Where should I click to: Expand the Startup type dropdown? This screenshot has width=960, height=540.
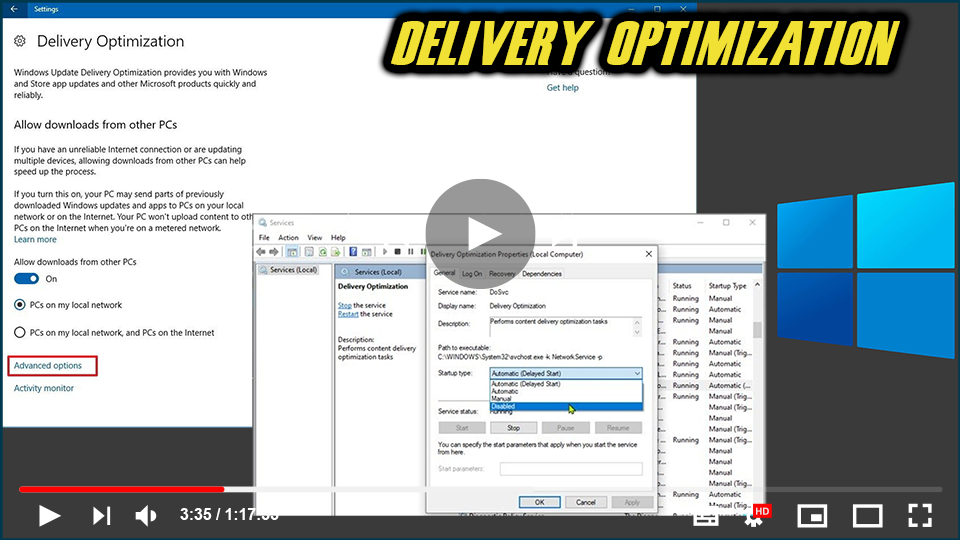coord(565,373)
